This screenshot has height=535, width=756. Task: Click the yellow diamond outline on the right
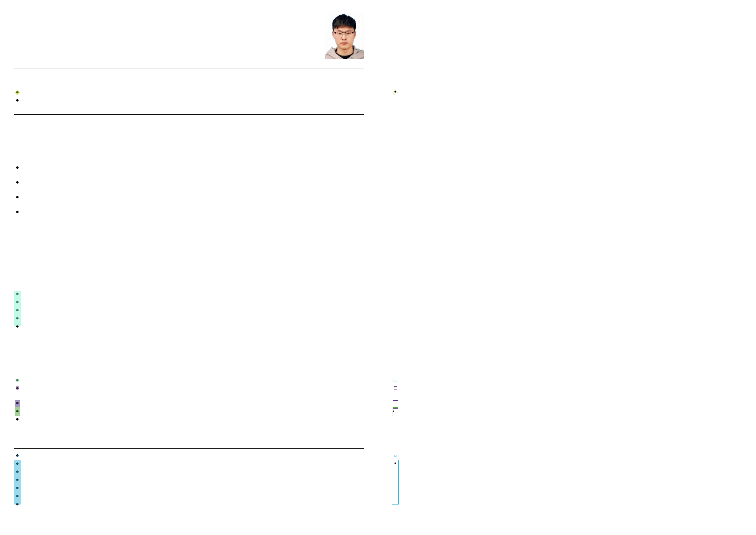coord(395,92)
